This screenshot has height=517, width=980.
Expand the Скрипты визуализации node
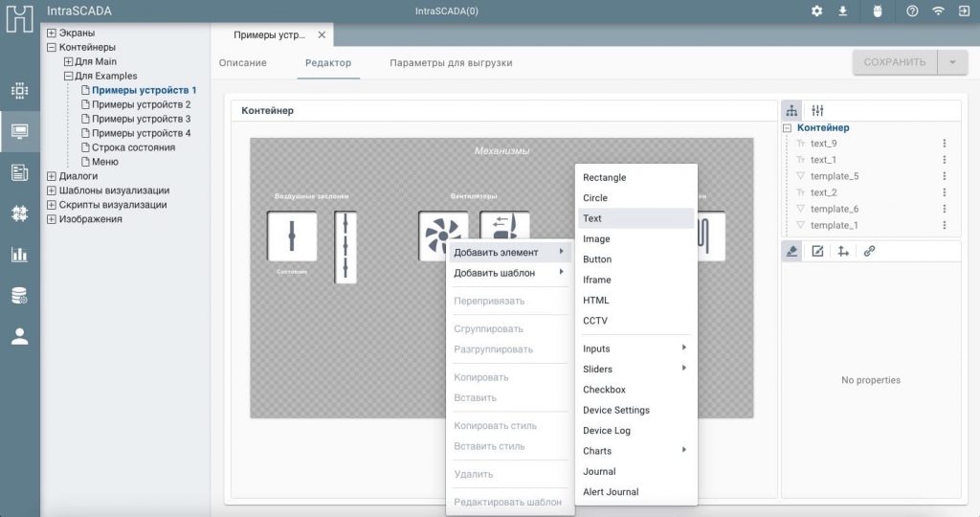tap(52, 205)
